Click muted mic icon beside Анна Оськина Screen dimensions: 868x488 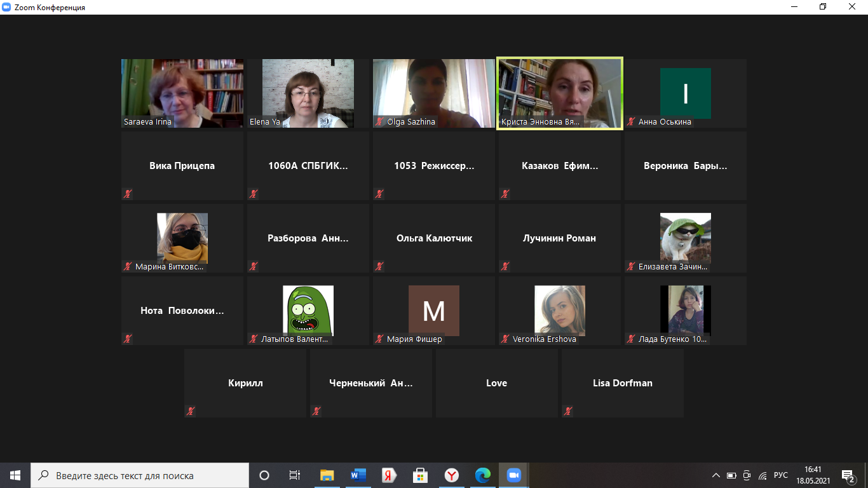click(632, 122)
